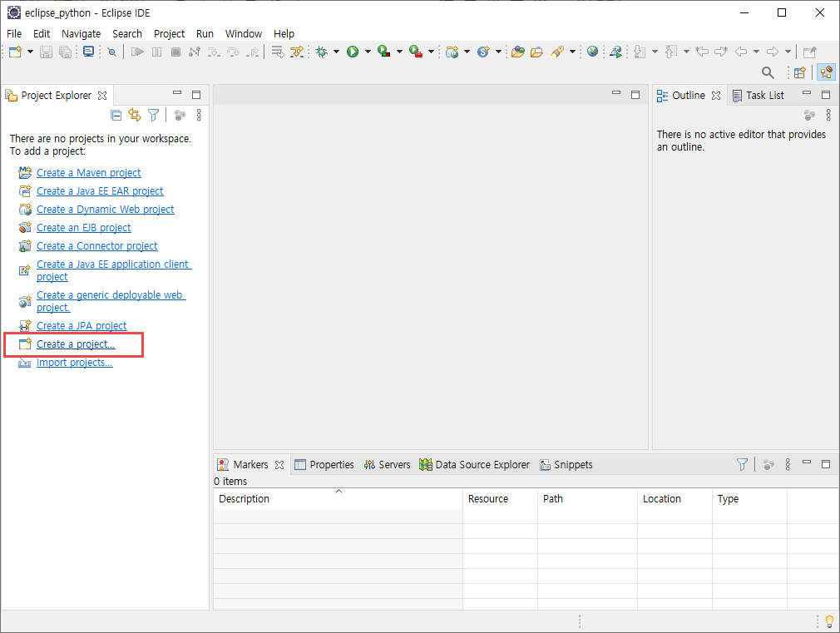Select the Java EE perspective button
The height and width of the screenshot is (633, 840).
827,72
